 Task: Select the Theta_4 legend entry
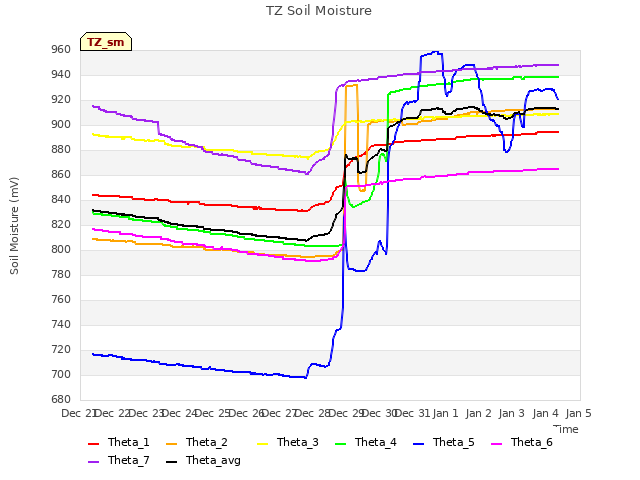(365, 442)
